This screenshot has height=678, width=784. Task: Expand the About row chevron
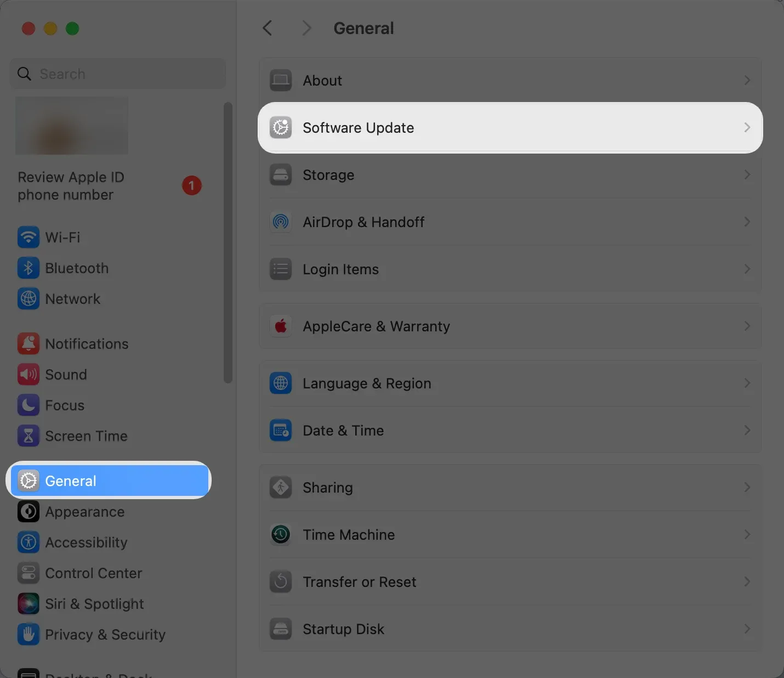click(747, 81)
